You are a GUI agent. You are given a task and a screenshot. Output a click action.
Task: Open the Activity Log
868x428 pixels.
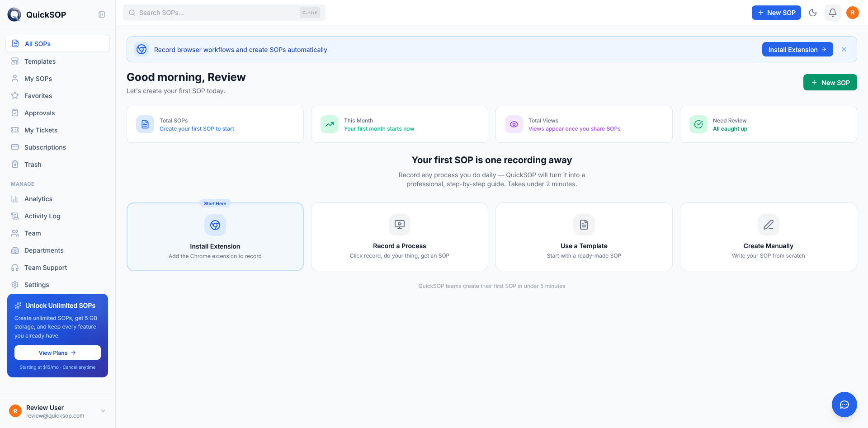(x=57, y=216)
